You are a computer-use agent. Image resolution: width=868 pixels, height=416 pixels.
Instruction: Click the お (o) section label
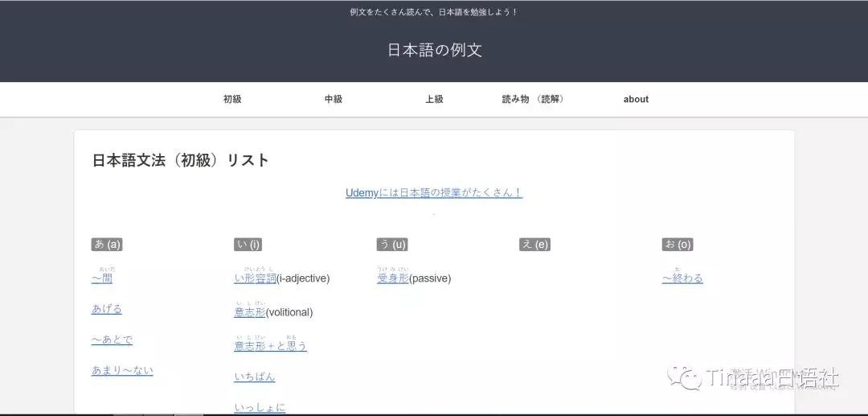click(678, 245)
